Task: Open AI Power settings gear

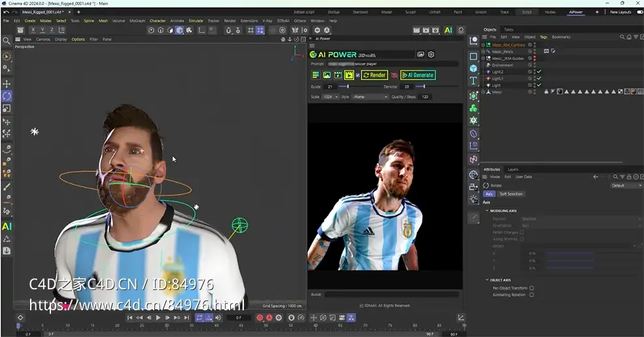Action: click(x=431, y=54)
